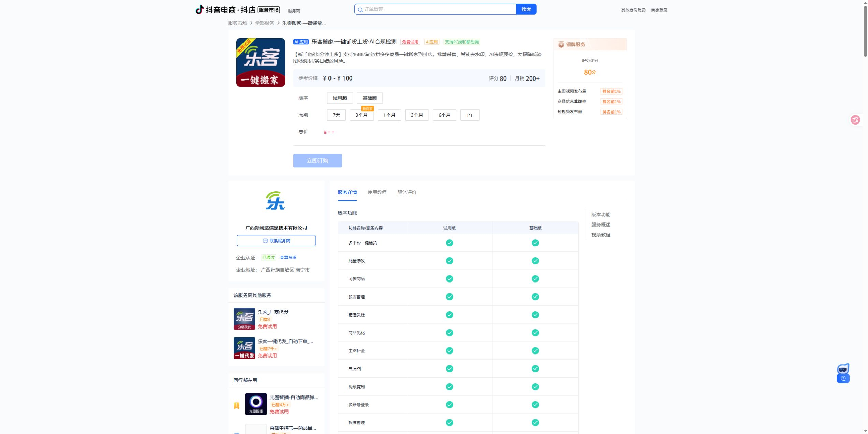This screenshot has width=868, height=434.
Task: Choose the 7天 period option
Action: click(x=336, y=115)
